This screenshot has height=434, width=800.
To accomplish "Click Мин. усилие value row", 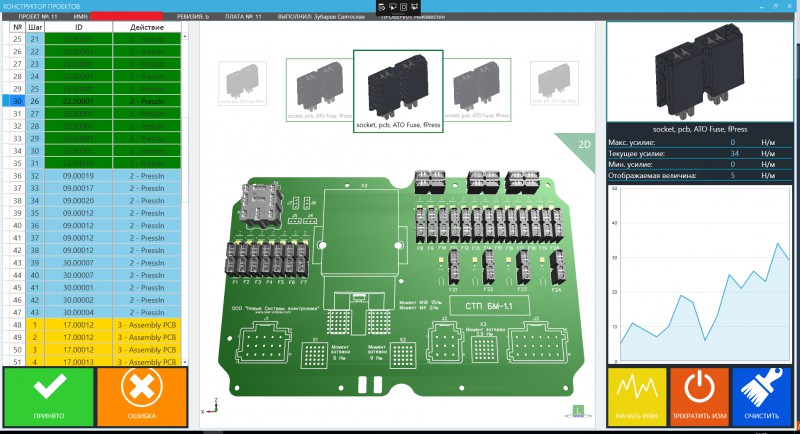I will 699,164.
